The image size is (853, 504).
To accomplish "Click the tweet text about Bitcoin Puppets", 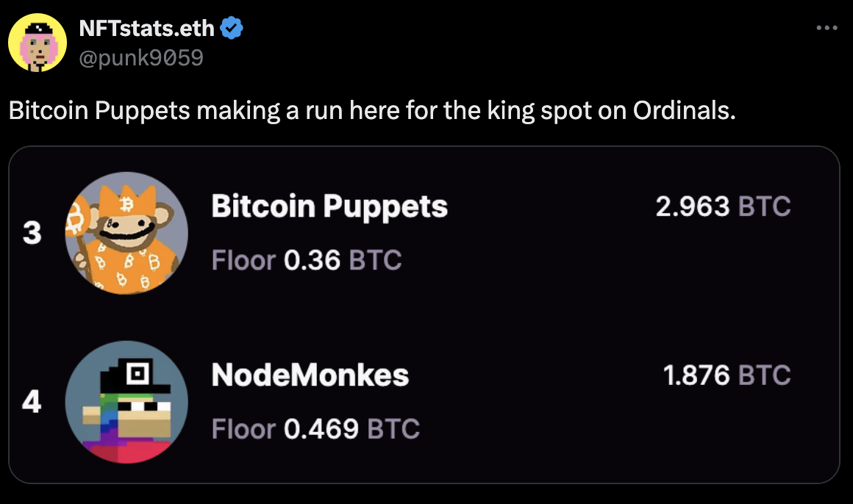I will (372, 111).
